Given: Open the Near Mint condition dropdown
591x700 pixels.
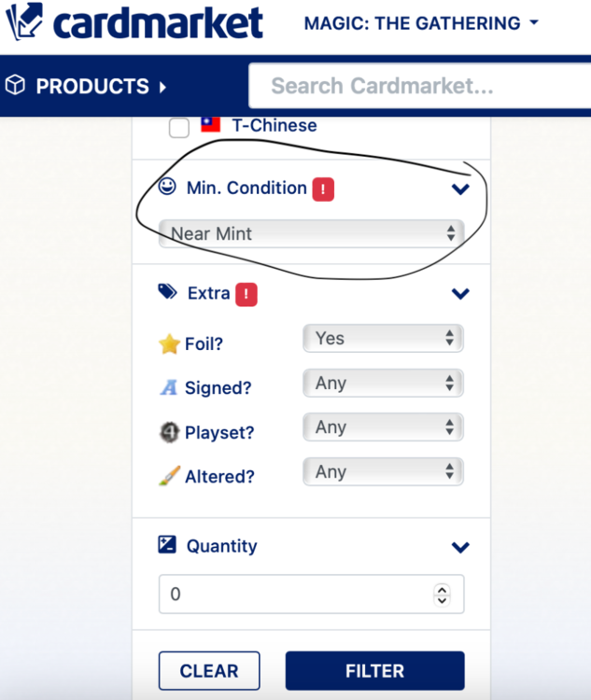Looking at the screenshot, I should tap(312, 233).
